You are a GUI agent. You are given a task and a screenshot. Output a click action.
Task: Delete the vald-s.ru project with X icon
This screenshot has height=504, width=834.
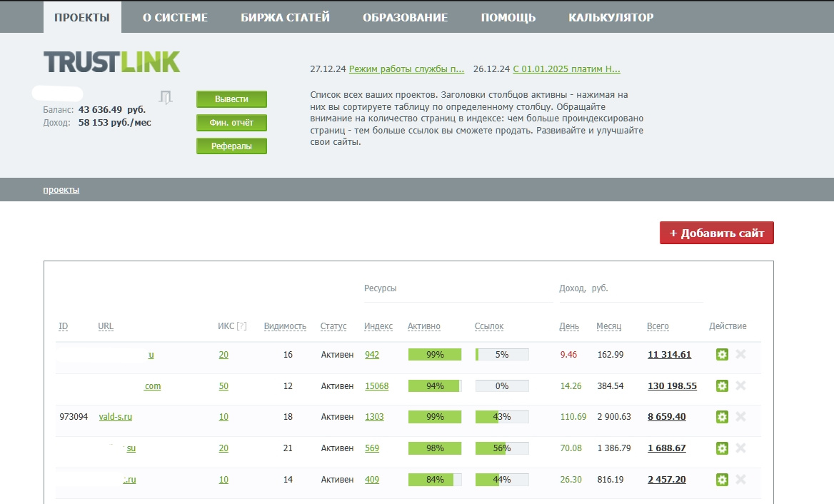(x=740, y=416)
